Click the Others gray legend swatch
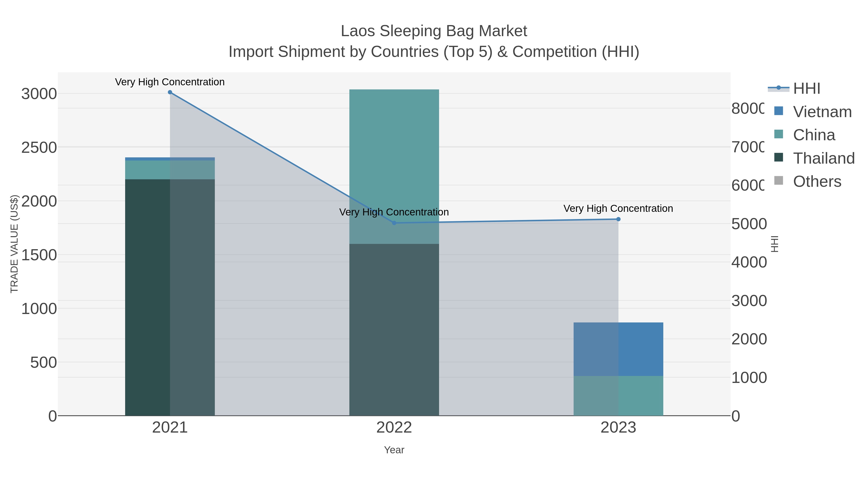The height and width of the screenshot is (488, 868). 779,180
